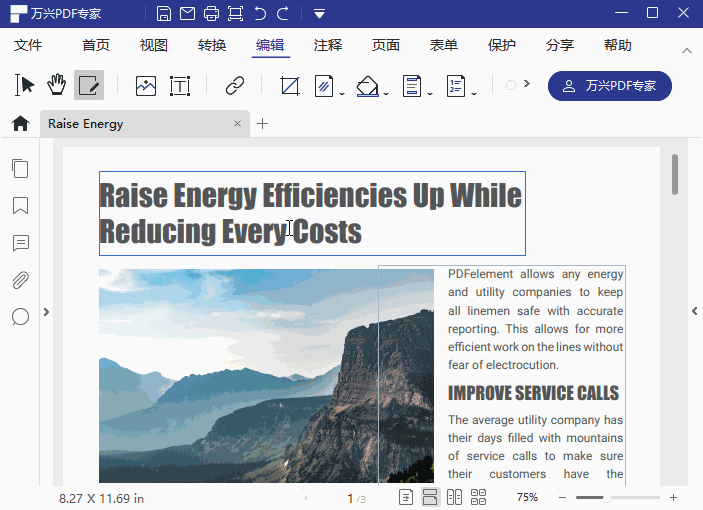Click the add image tool icon
Screen dimensions: 703x510
146,86
